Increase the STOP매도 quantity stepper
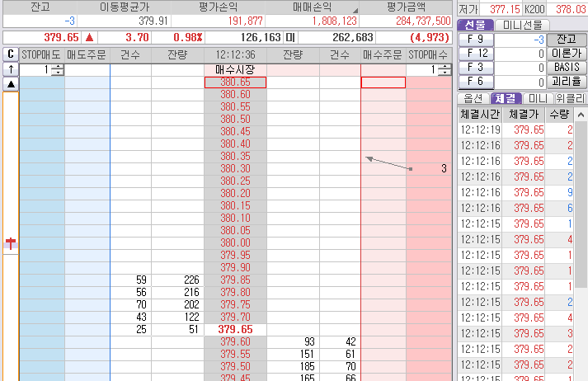The width and height of the screenshot is (588, 381). pyautogui.click(x=58, y=67)
